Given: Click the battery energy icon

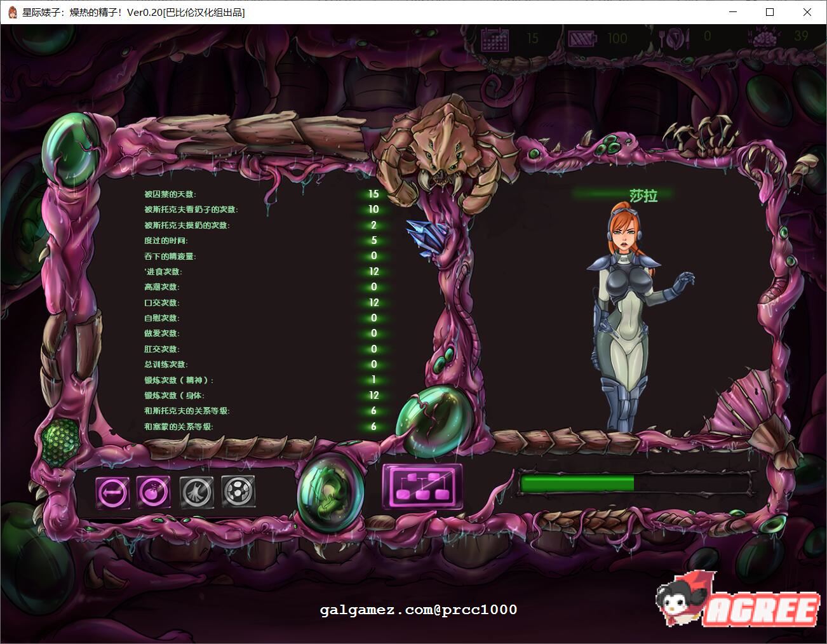Looking at the screenshot, I should point(581,39).
